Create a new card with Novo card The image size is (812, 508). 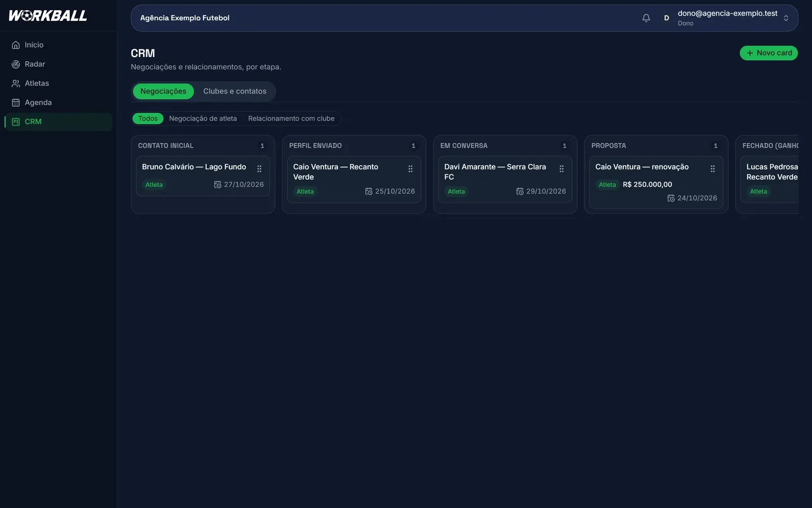pyautogui.click(x=768, y=53)
